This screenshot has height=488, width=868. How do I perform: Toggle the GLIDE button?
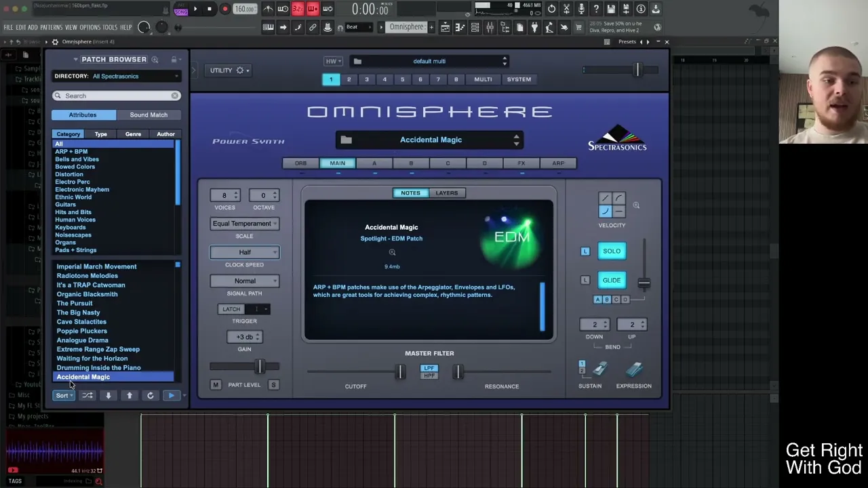point(612,280)
